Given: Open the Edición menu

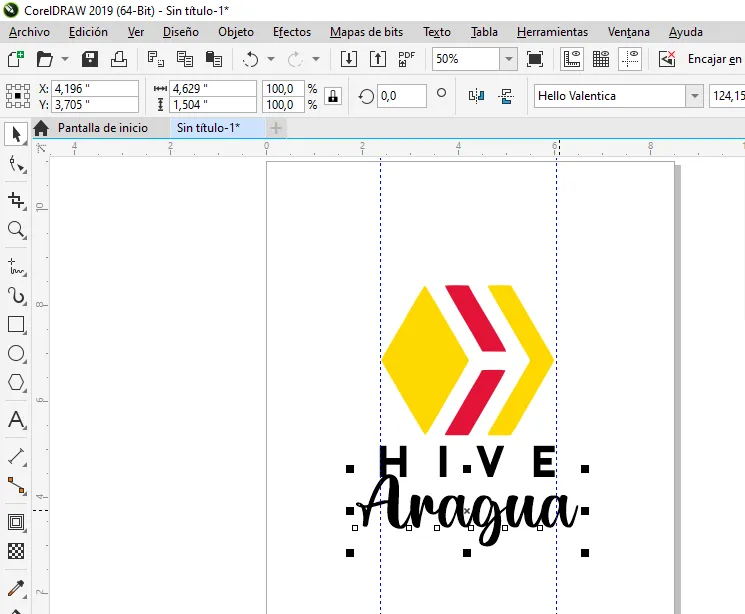Looking at the screenshot, I should (x=88, y=32).
